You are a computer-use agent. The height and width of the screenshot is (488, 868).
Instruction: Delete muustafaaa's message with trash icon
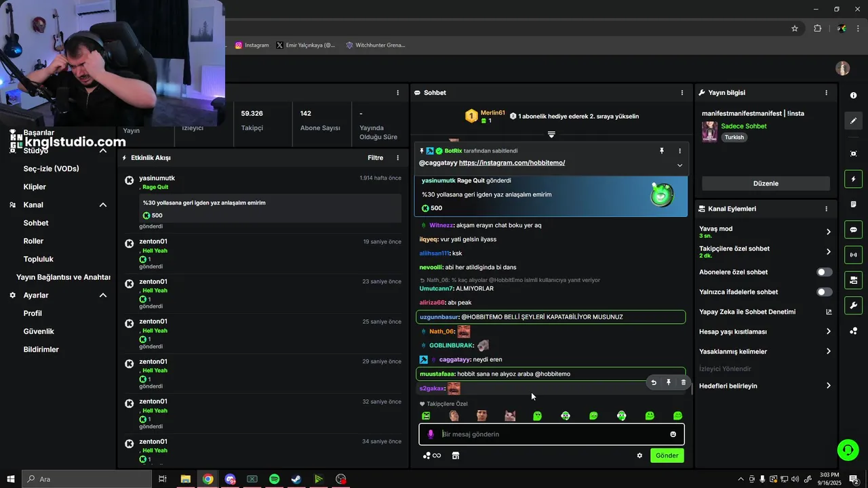[x=683, y=382]
